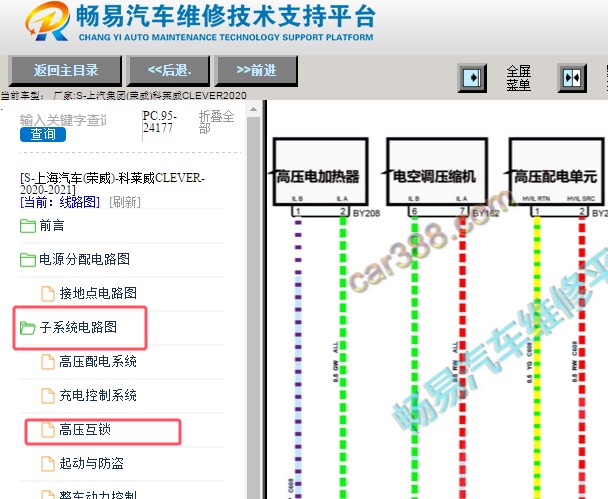
Task: Click the PC.95-24177 text
Action: (159, 122)
